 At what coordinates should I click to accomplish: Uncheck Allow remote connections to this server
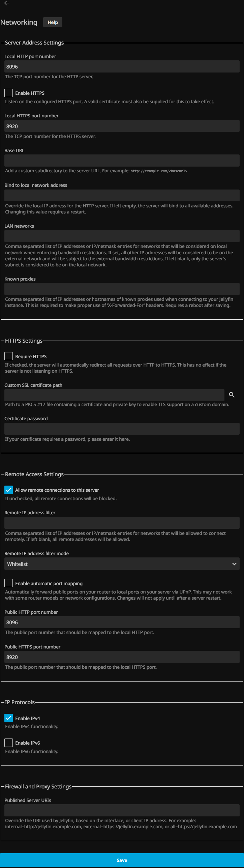pyautogui.click(x=9, y=490)
